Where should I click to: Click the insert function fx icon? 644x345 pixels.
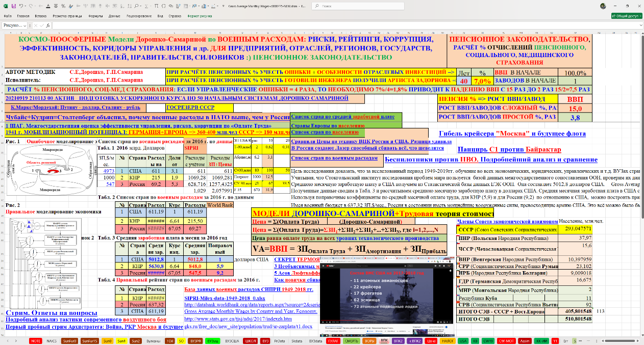pos(47,25)
